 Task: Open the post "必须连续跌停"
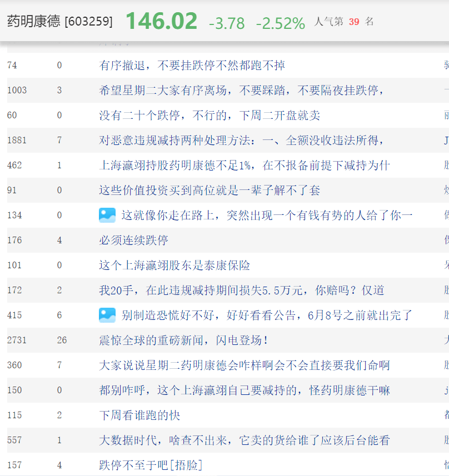tap(133, 240)
